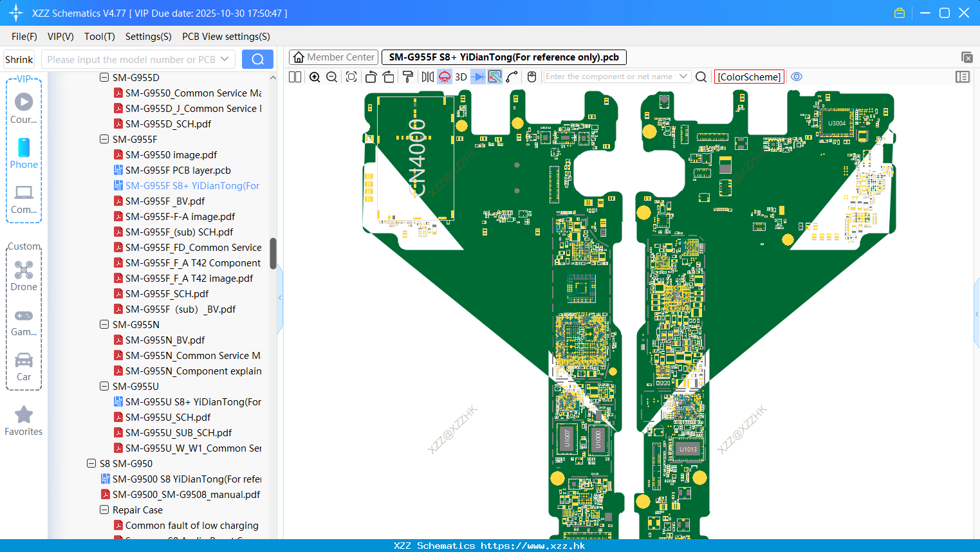
Task: Click the Shrink button
Action: pyautogui.click(x=19, y=59)
